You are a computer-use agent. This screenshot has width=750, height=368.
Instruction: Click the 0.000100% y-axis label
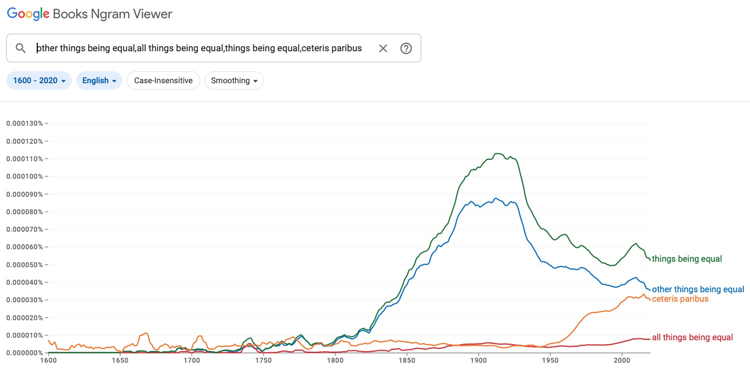coord(24,176)
